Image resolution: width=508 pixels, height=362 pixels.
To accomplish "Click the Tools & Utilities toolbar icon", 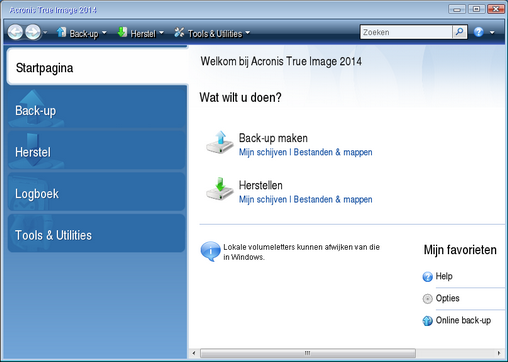I will (179, 32).
